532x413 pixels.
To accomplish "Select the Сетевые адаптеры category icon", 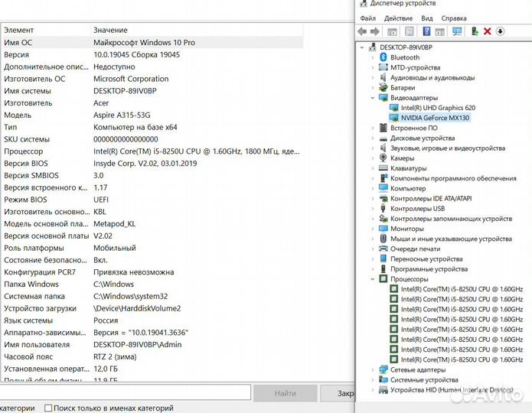I will pyautogui.click(x=383, y=369).
